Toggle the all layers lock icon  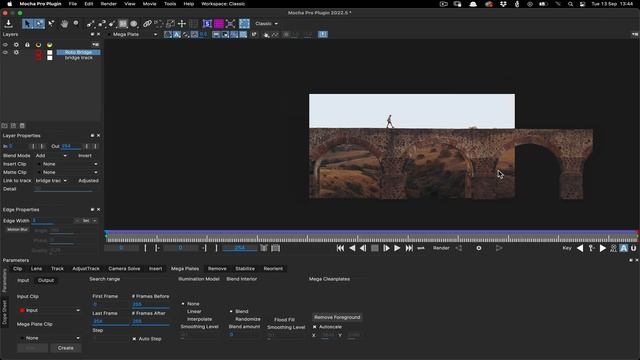(x=27, y=45)
